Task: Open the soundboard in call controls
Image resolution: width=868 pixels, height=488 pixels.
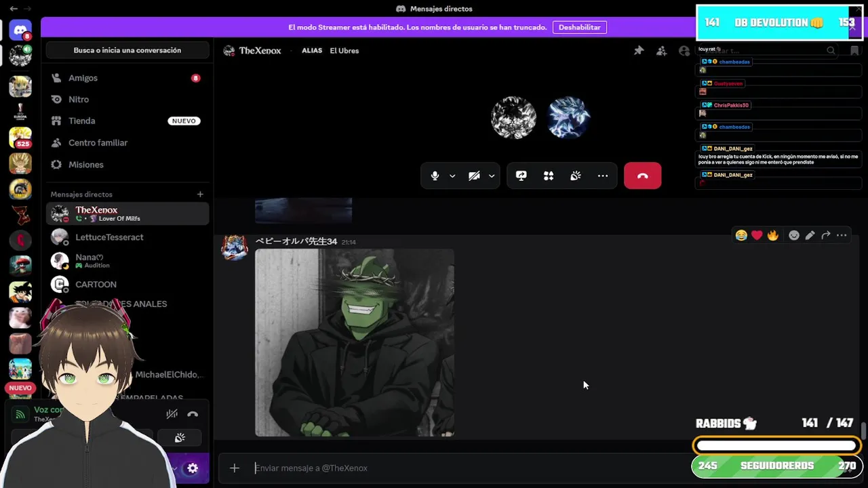Action: pos(576,176)
